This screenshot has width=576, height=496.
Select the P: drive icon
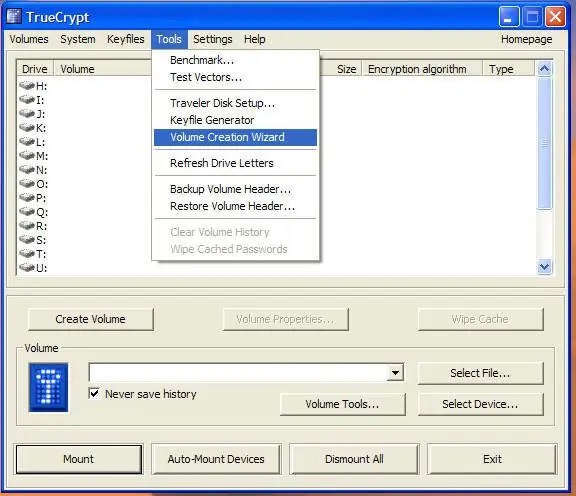tap(27, 198)
